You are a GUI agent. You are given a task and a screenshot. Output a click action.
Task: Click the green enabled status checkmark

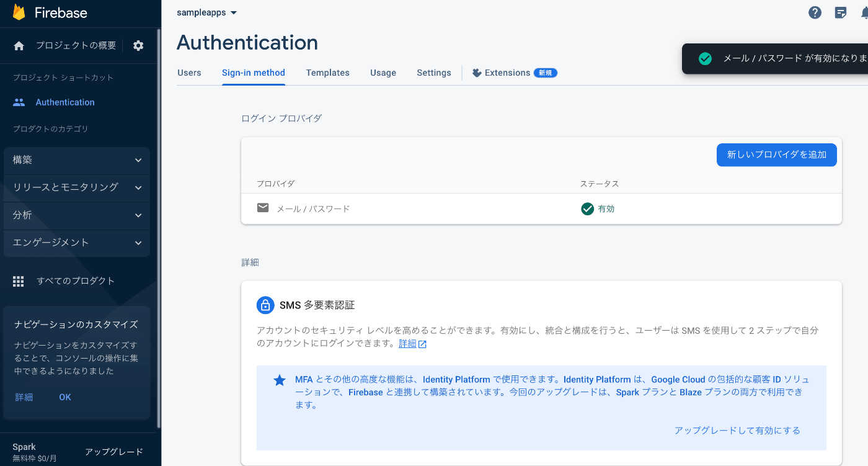click(x=587, y=209)
